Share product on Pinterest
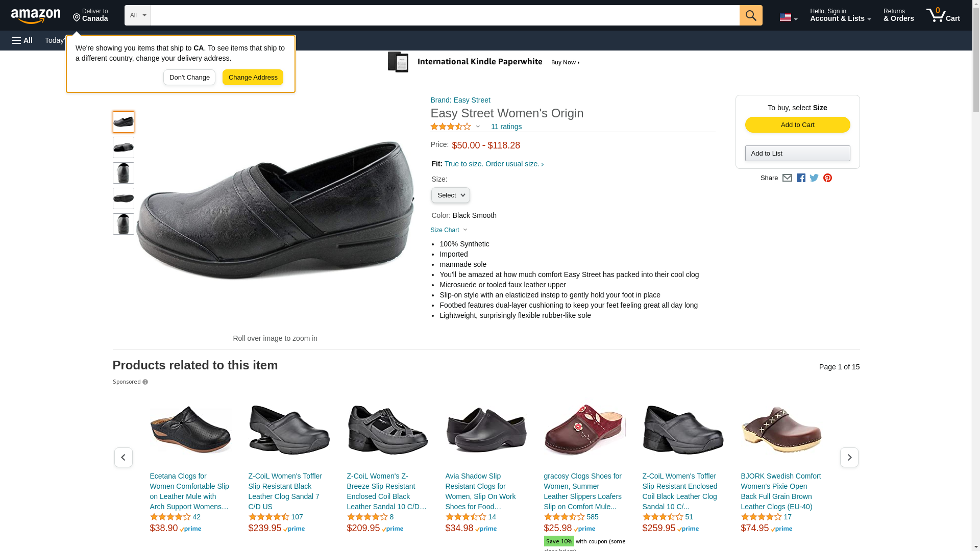This screenshot has width=980, height=551. tap(827, 178)
